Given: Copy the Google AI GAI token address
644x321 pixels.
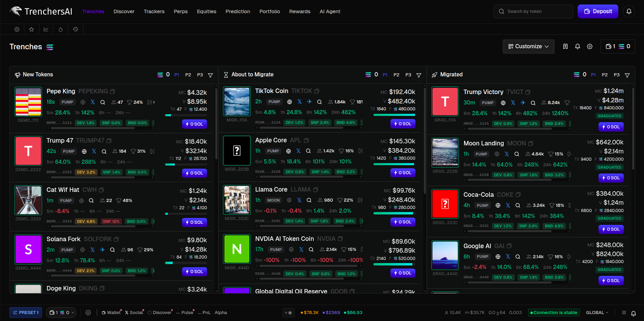Looking at the screenshot, I should 509,246.
